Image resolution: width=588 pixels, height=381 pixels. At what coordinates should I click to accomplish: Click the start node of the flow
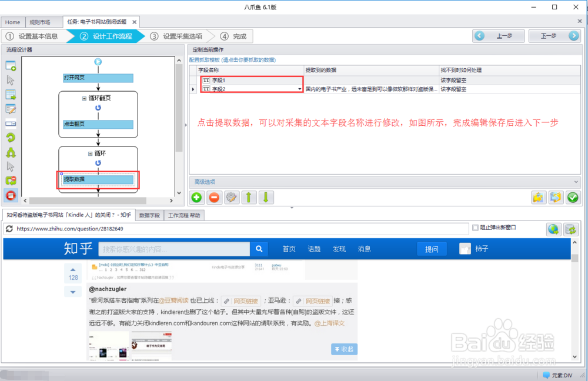coord(98,62)
